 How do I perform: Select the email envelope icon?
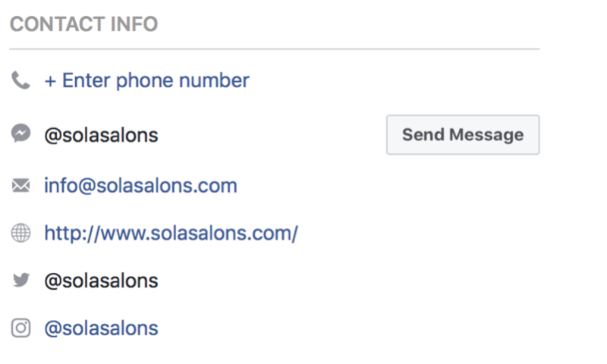coord(21,185)
